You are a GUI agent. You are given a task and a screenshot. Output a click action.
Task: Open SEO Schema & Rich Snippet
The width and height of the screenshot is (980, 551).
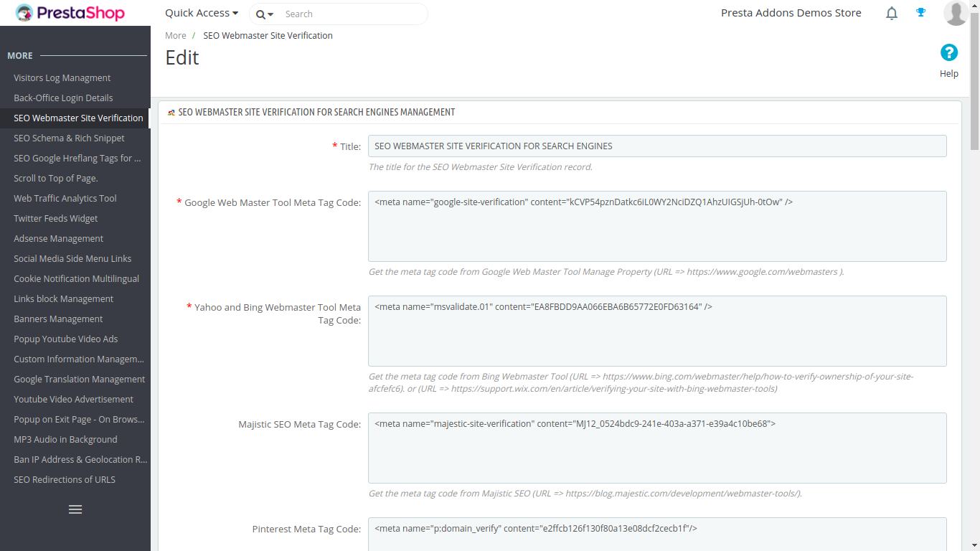click(x=75, y=138)
